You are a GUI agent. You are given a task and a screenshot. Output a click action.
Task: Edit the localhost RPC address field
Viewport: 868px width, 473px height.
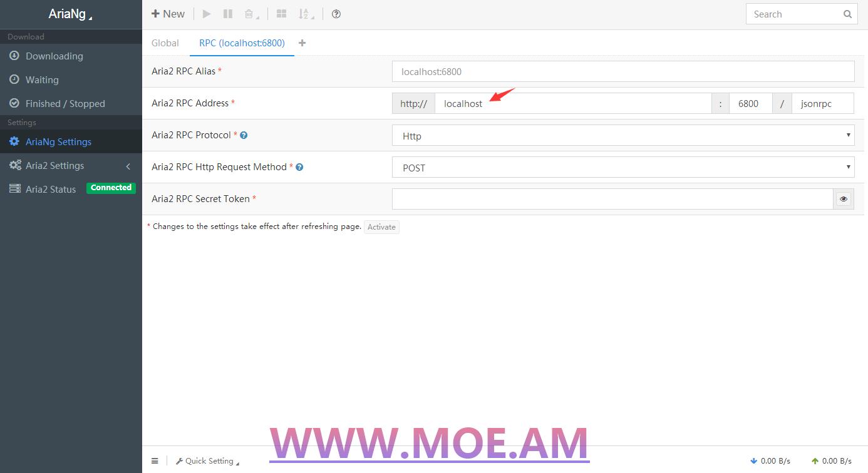coord(573,103)
